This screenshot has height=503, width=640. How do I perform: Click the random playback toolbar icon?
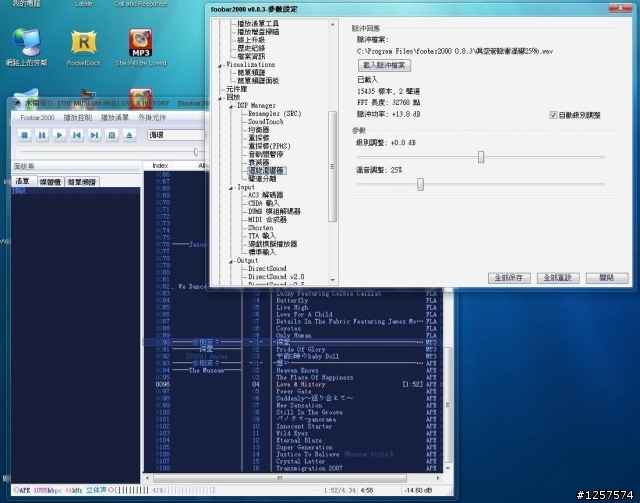pos(112,135)
